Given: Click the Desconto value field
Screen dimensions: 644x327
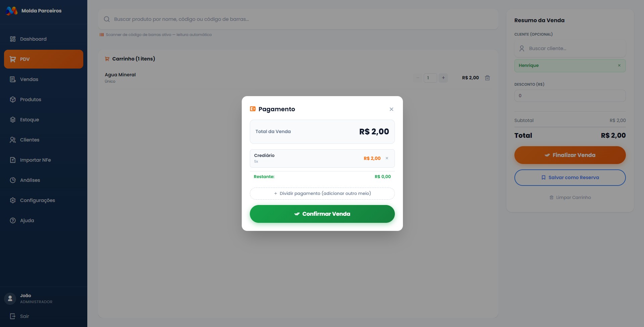Looking at the screenshot, I should 569,96.
